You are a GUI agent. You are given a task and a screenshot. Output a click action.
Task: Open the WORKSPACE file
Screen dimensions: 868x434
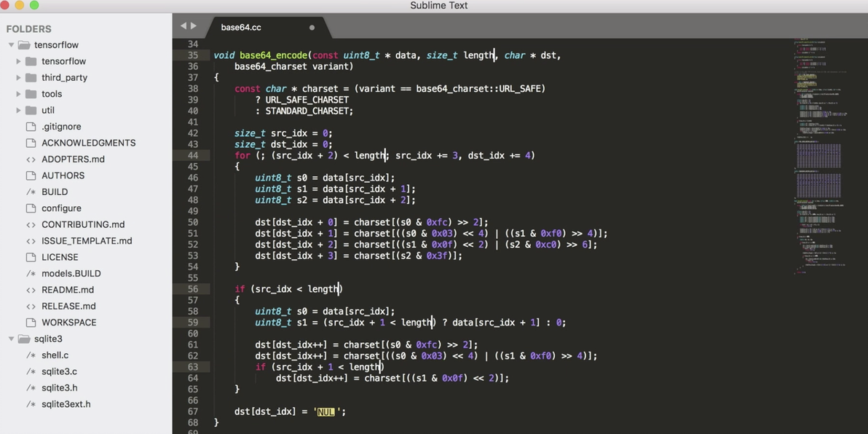69,323
